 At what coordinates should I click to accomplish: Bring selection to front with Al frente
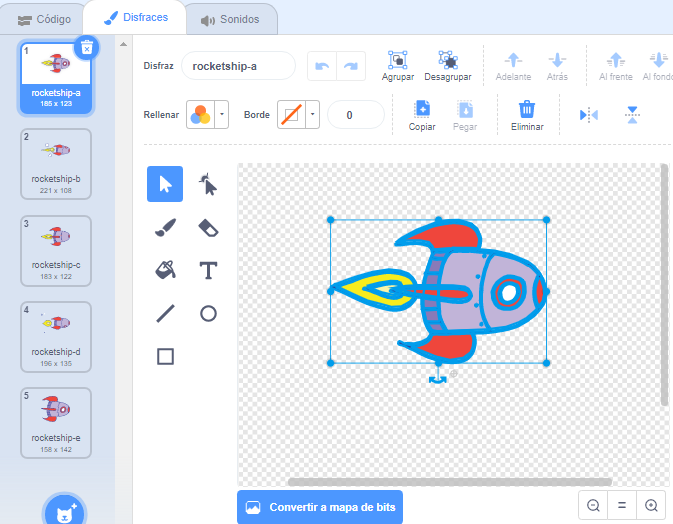click(x=615, y=67)
